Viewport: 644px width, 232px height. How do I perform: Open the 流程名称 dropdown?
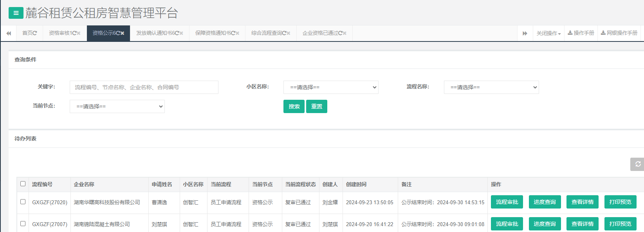point(491,87)
